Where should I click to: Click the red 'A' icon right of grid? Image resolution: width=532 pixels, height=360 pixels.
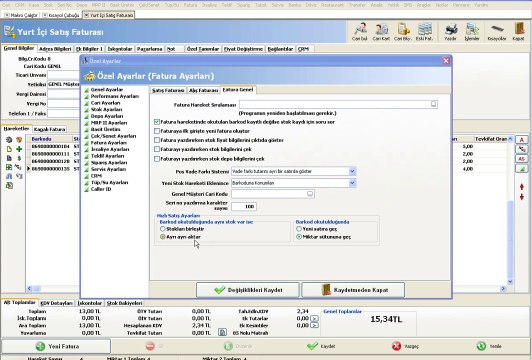(521, 139)
